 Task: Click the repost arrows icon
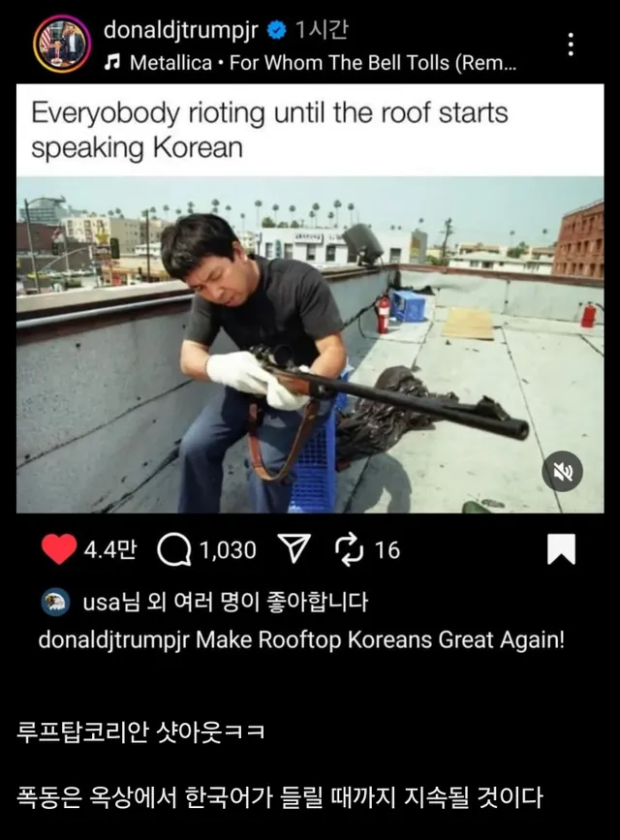[350, 550]
